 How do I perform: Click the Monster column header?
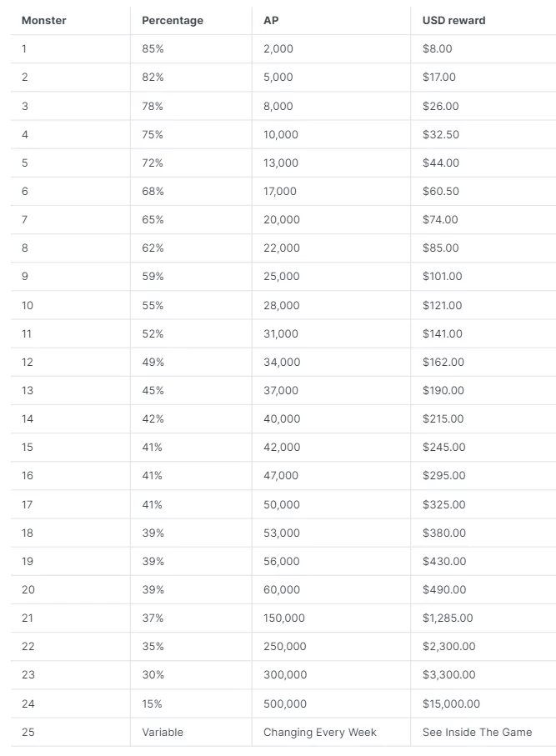coord(44,21)
